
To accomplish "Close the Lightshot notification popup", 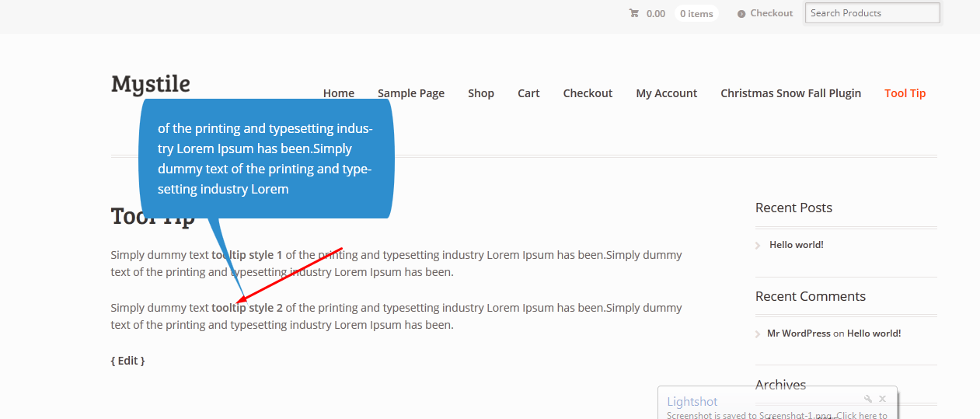I will 883,399.
